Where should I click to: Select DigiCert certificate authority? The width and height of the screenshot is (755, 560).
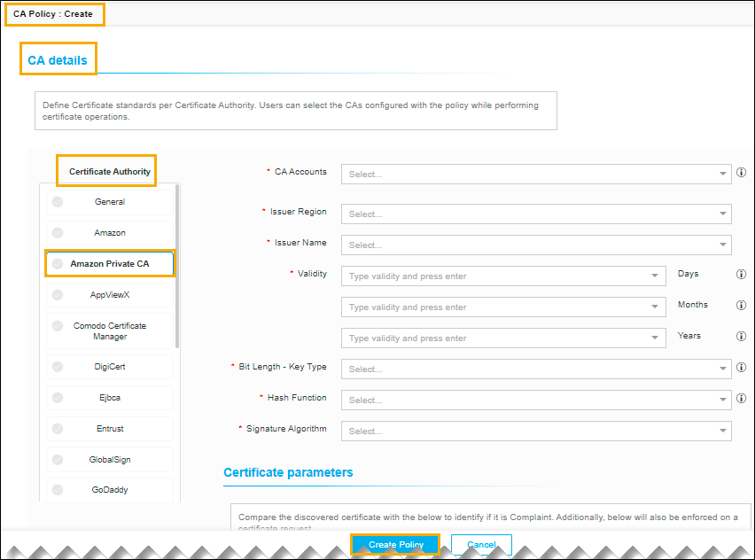pos(110,367)
